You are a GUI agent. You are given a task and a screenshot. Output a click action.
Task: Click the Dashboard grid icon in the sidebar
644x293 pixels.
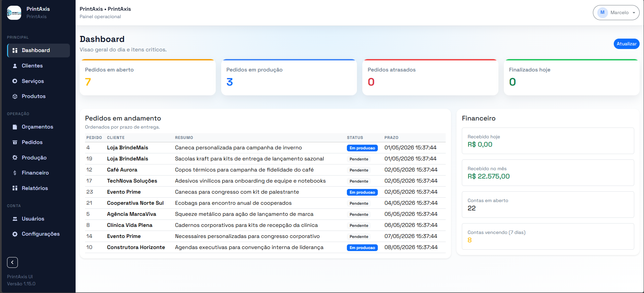(15, 50)
